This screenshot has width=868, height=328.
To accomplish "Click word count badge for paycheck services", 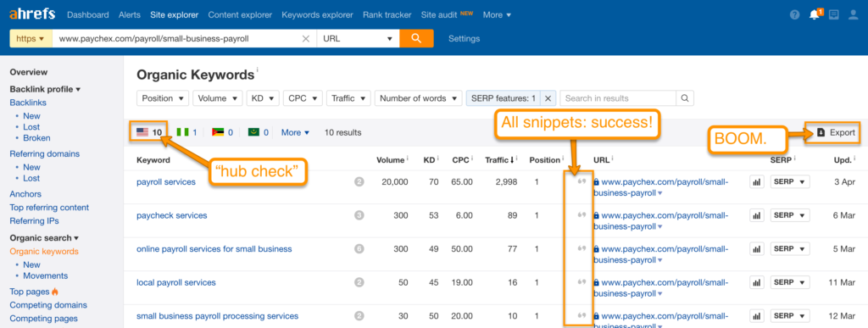I will (359, 215).
